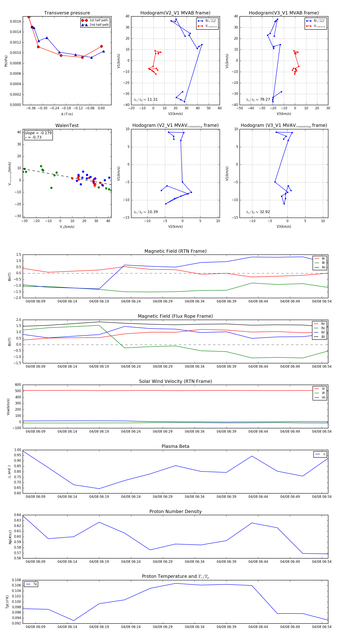Viewport: 351px width, 644px height.
Task: Click the "Hodogram (V3_V1 MVAV remaining frame)" title
Action: tap(284, 125)
